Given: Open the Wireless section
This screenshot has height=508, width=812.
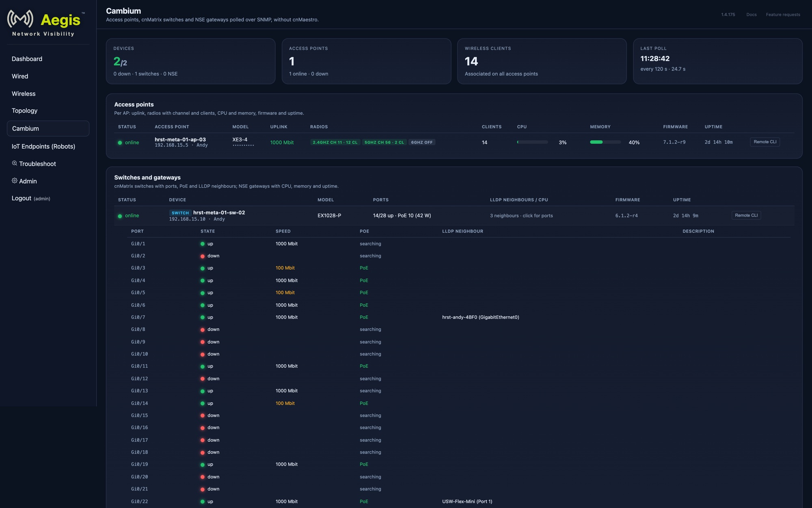Looking at the screenshot, I should pyautogui.click(x=24, y=93).
